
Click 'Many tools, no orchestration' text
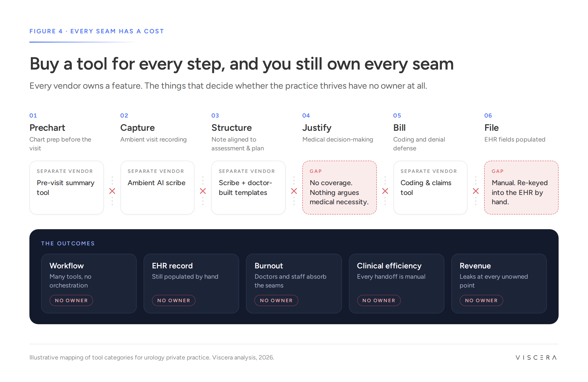click(x=70, y=281)
